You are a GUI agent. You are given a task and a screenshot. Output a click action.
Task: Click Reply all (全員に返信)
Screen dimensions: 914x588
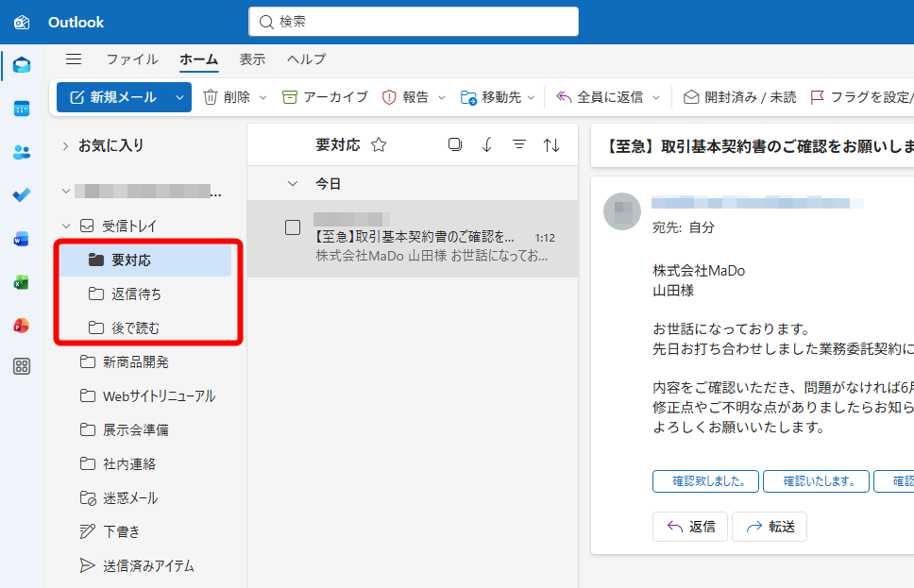click(x=601, y=96)
